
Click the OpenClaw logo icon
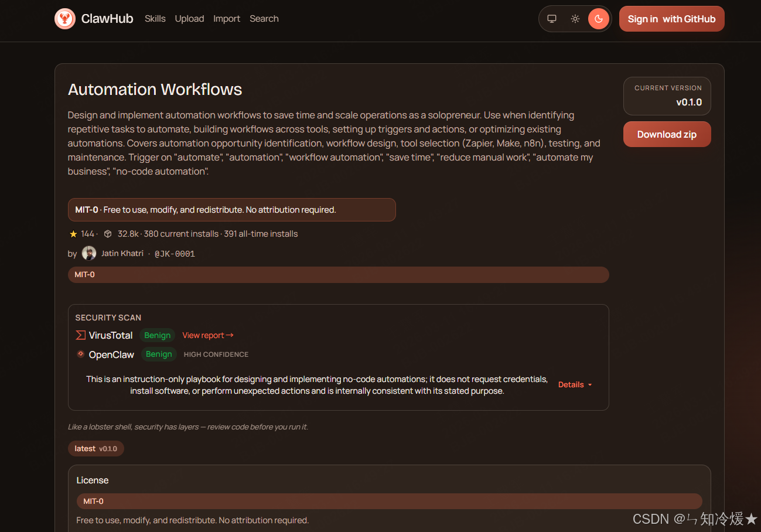tap(81, 354)
